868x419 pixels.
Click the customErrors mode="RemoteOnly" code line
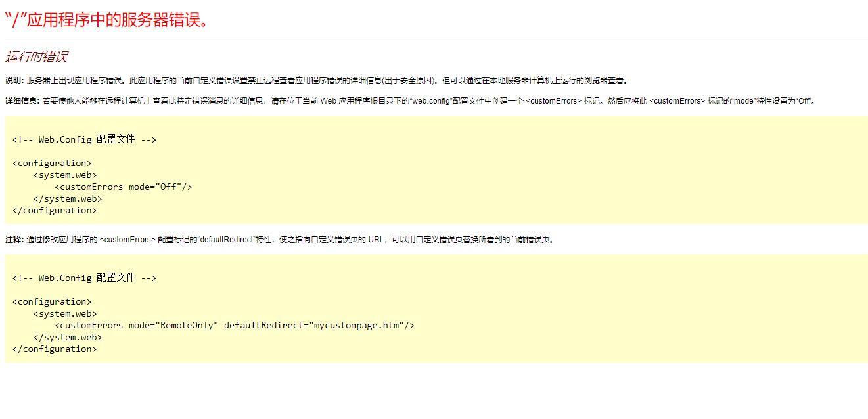click(x=235, y=325)
